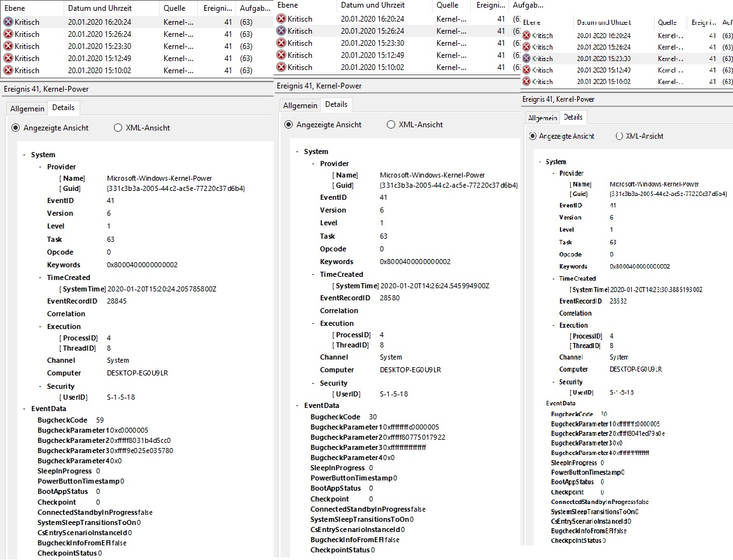This screenshot has height=560, width=733.
Task: Sort by Datum und Uhrzeit column, middle screenshot
Action: coord(384,4)
